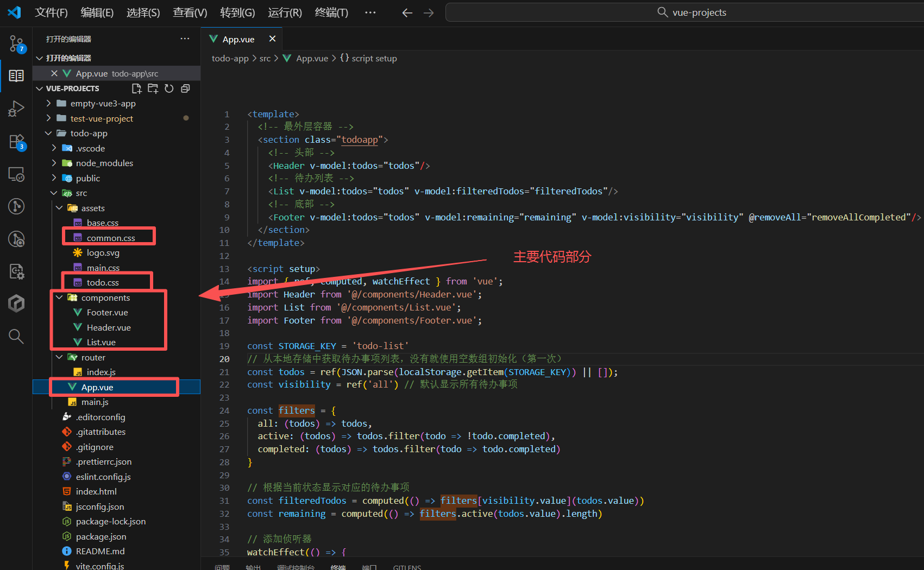
Task: Open todo.css file
Action: pyautogui.click(x=103, y=282)
